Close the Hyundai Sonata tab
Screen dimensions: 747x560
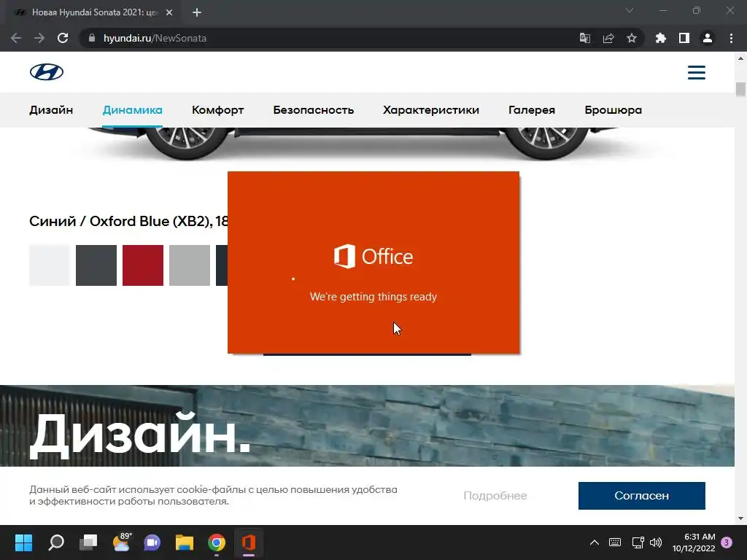(x=169, y=12)
